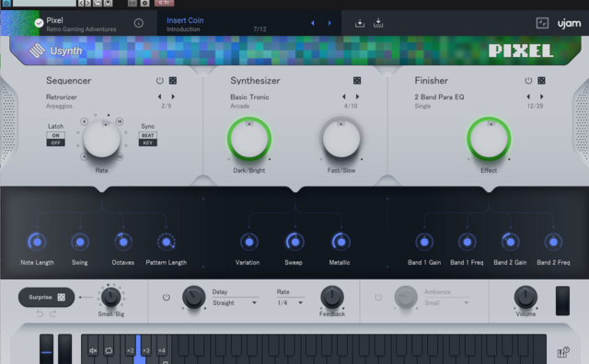Screen dimensions: 589x364
Task: Select previous Synthesizer preset Basic Tronic arrow
Action: [343, 97]
